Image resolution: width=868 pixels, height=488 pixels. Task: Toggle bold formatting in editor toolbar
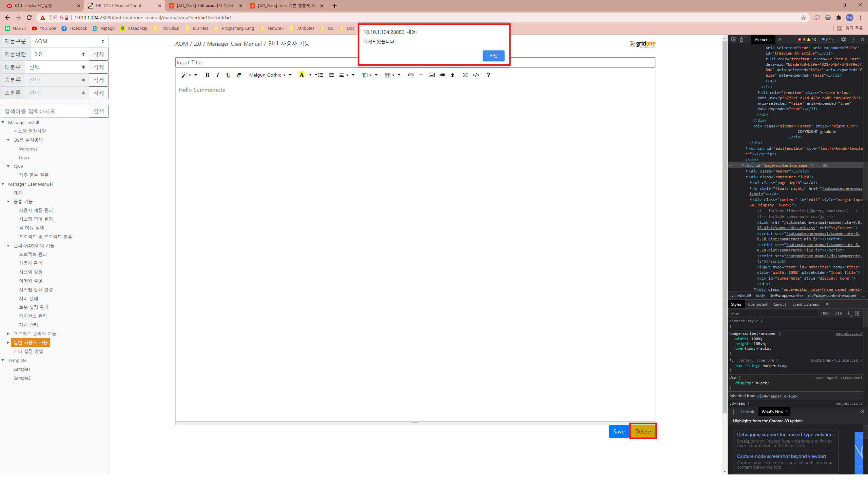(x=207, y=75)
